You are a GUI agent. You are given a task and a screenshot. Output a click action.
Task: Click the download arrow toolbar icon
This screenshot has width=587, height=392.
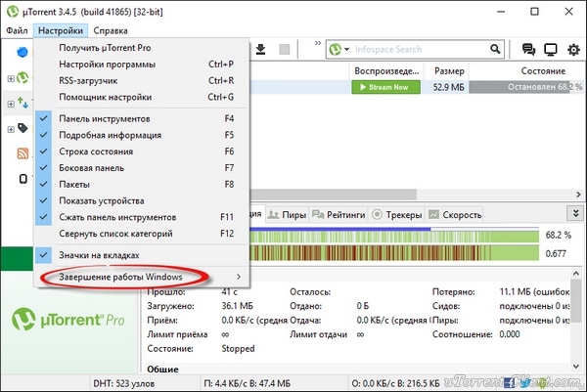point(261,50)
